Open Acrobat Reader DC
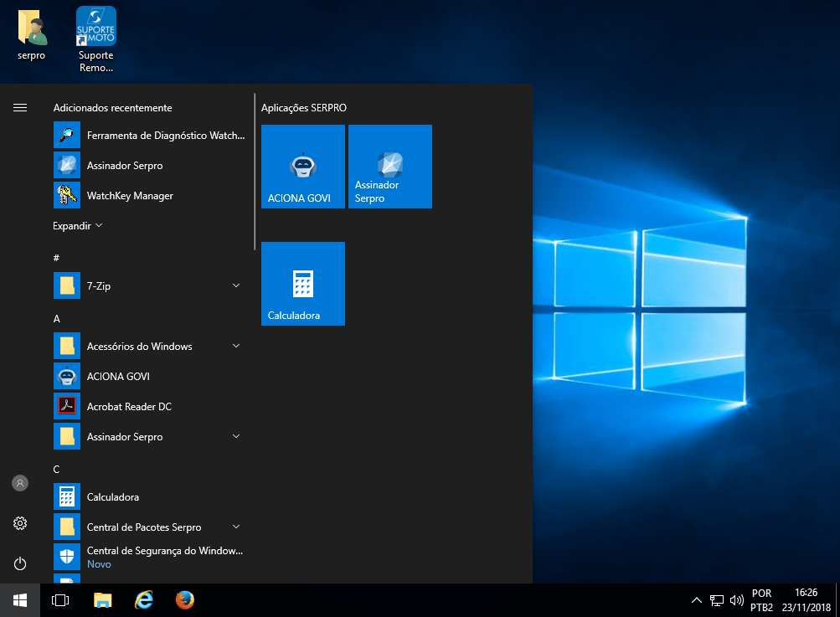 [129, 407]
